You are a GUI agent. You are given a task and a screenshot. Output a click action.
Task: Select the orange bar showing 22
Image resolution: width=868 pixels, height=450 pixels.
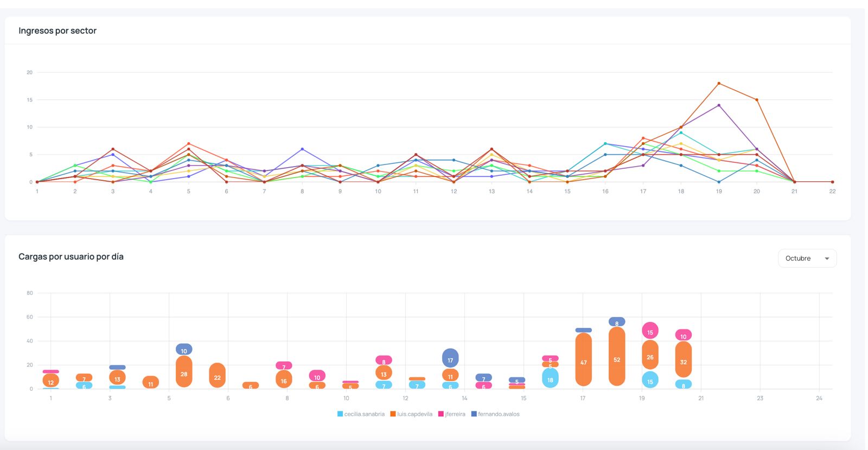217,375
